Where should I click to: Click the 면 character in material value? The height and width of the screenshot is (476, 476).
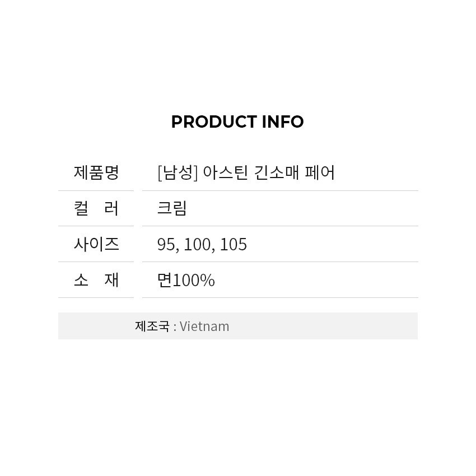click(164, 280)
